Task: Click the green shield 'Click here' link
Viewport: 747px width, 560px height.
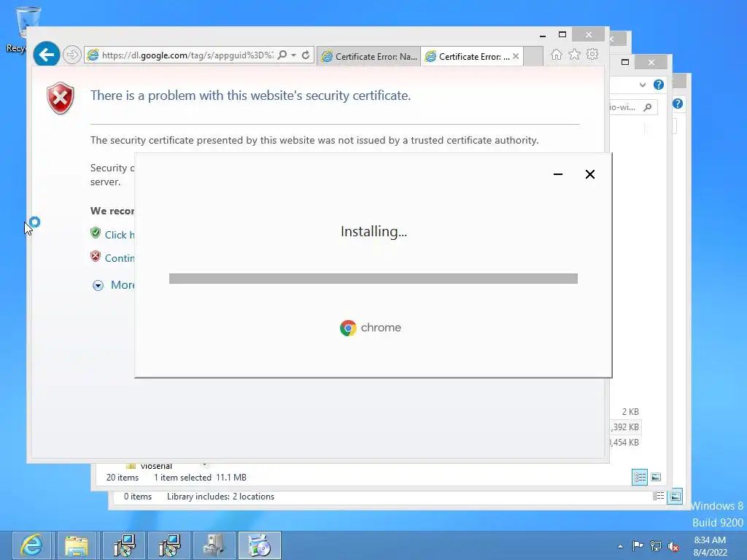Action: [x=119, y=235]
